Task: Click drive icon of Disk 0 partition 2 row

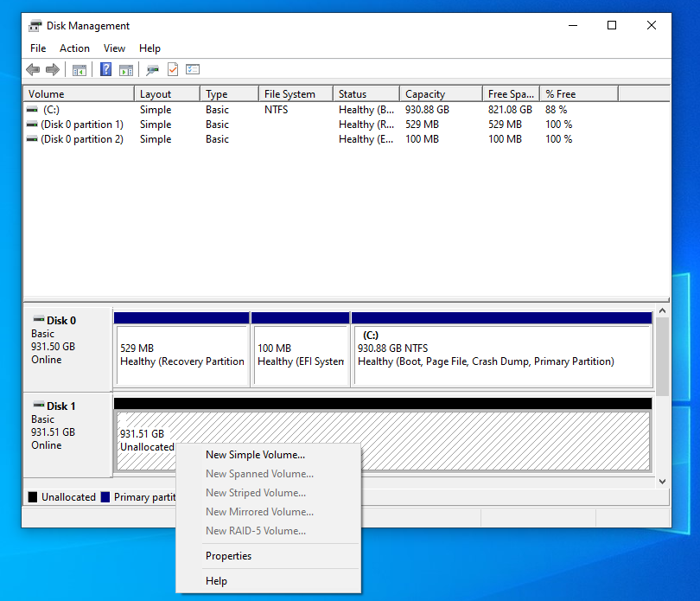Action: [32, 139]
